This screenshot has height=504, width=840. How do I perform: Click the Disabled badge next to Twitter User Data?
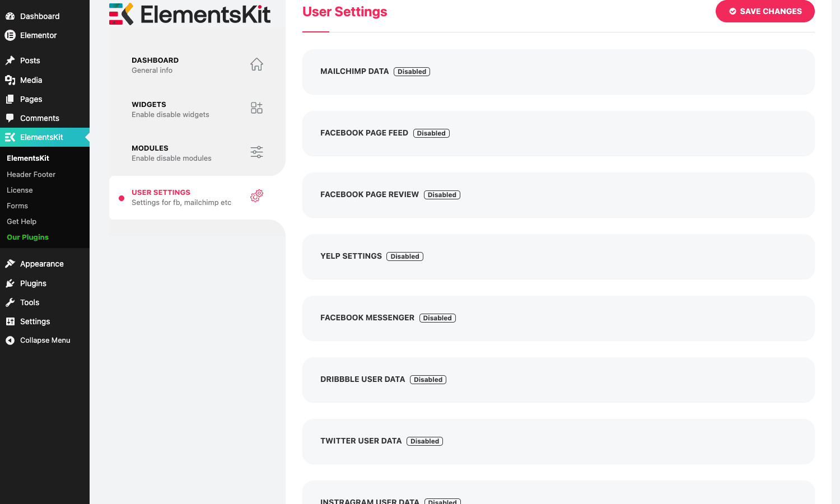pos(424,441)
